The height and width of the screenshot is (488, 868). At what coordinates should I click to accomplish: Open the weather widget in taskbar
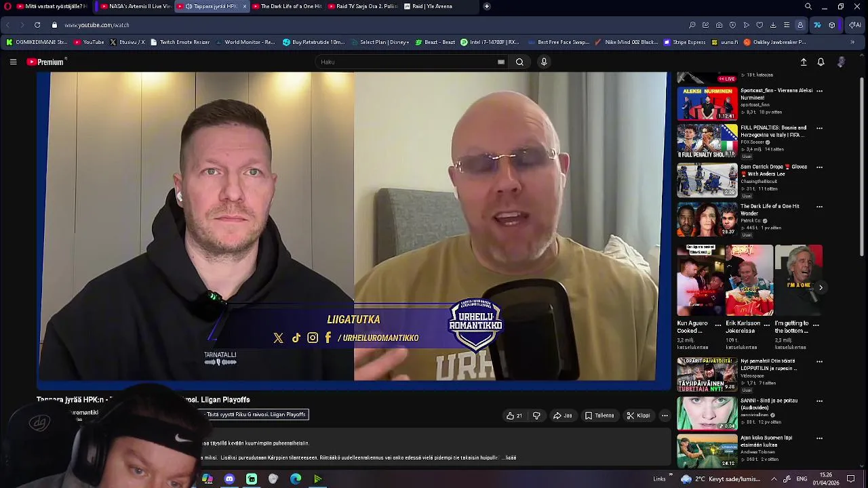pos(721,479)
